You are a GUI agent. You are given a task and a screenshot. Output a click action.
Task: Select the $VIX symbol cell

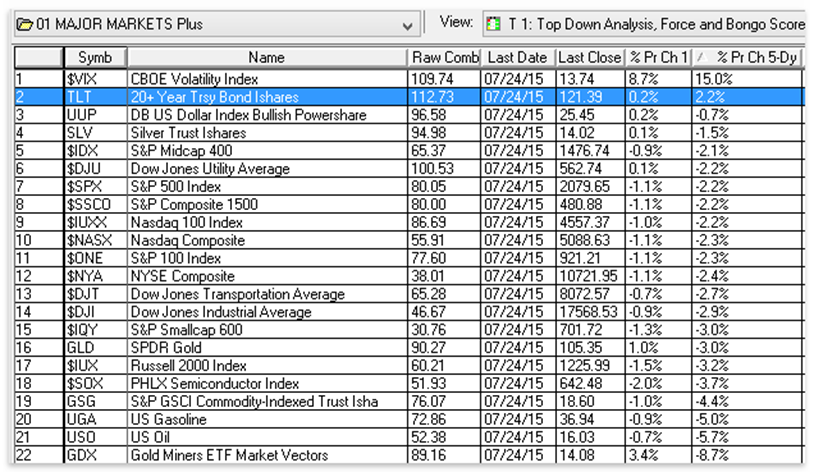(96, 79)
